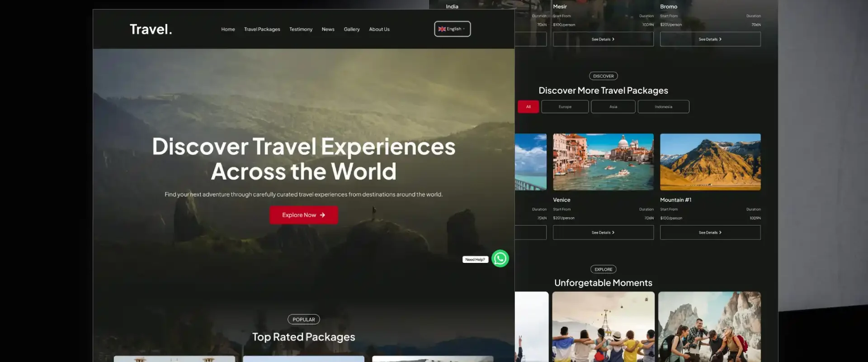Click Mountain #1's $100/person price
Image resolution: width=868 pixels, height=362 pixels.
tap(671, 218)
